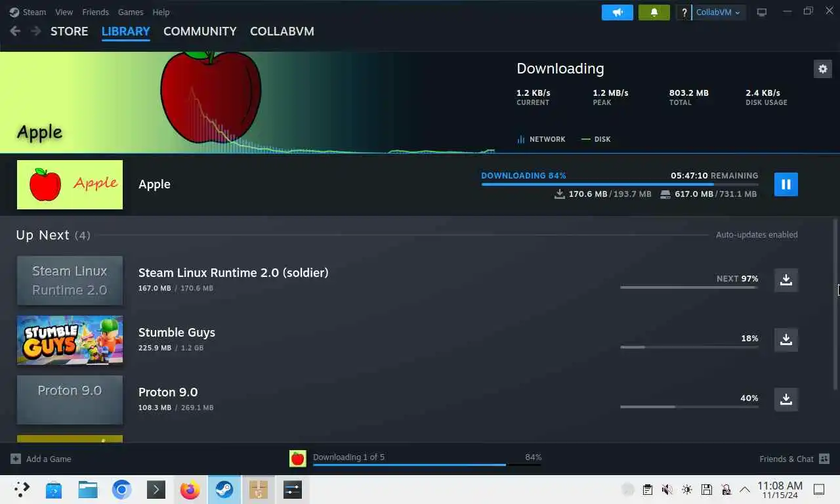Open the clipboard tray icon
This screenshot has width=840, height=504.
tap(647, 490)
